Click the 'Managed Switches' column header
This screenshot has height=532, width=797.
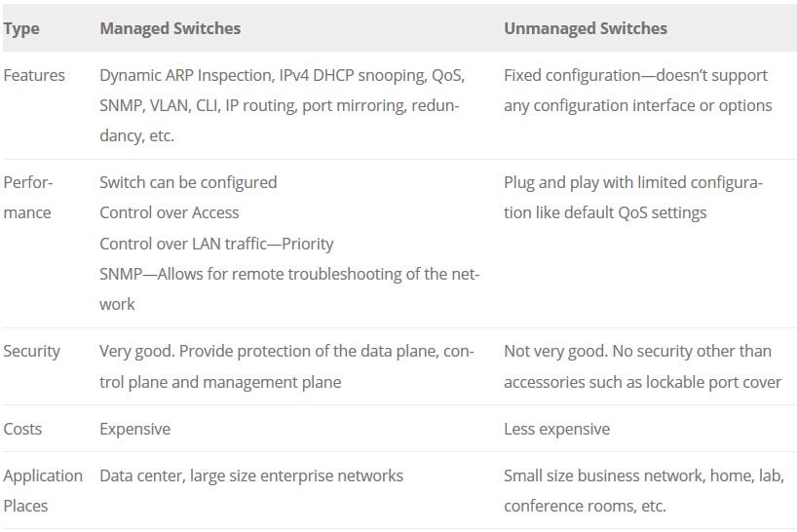171,28
